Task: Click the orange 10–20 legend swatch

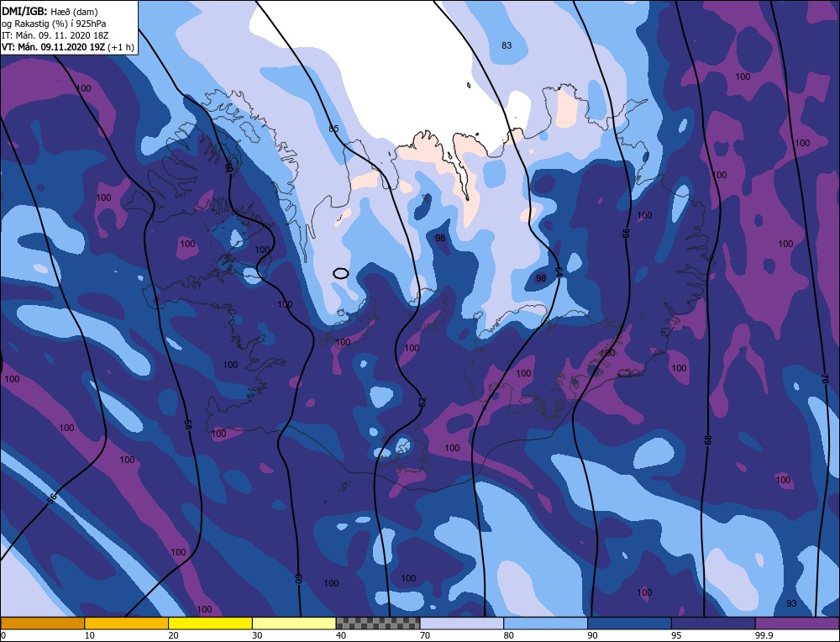Action: point(127,624)
